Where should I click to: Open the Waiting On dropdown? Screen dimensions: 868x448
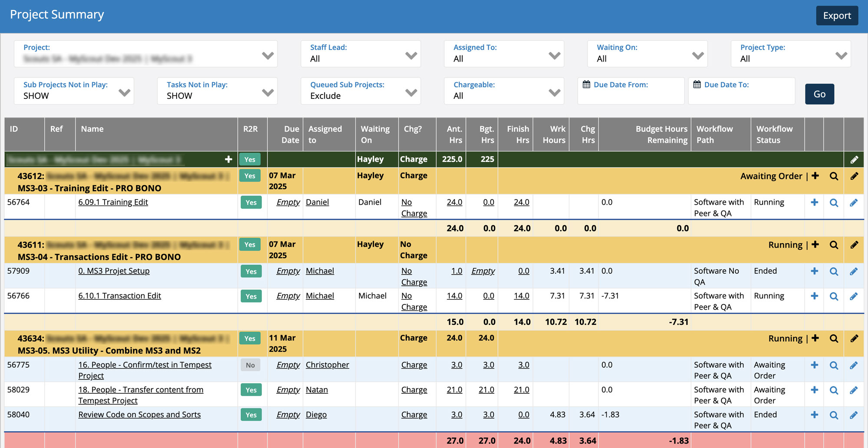coord(647,54)
